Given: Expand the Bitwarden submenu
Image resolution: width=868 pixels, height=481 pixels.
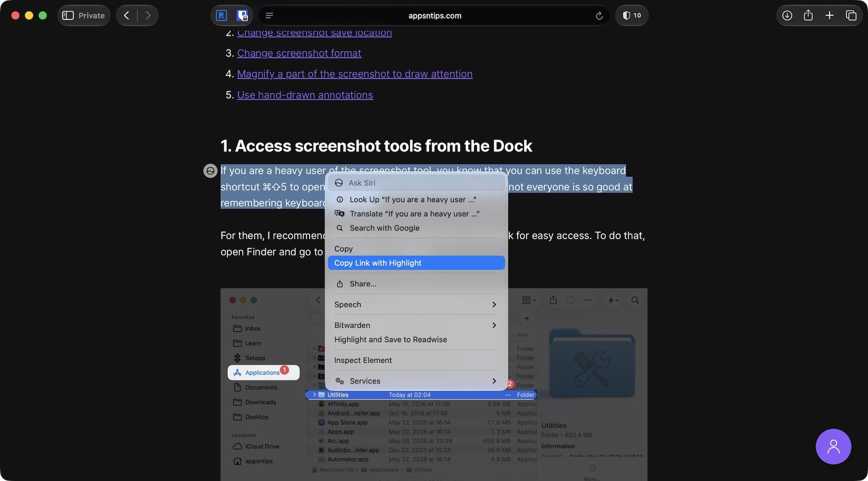Looking at the screenshot, I should [416, 325].
